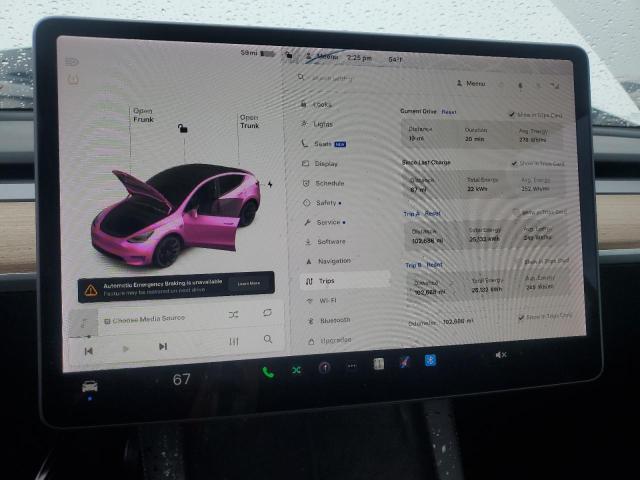640x480 pixels.
Task: Open the book icon app in bottom bar
Action: click(378, 364)
